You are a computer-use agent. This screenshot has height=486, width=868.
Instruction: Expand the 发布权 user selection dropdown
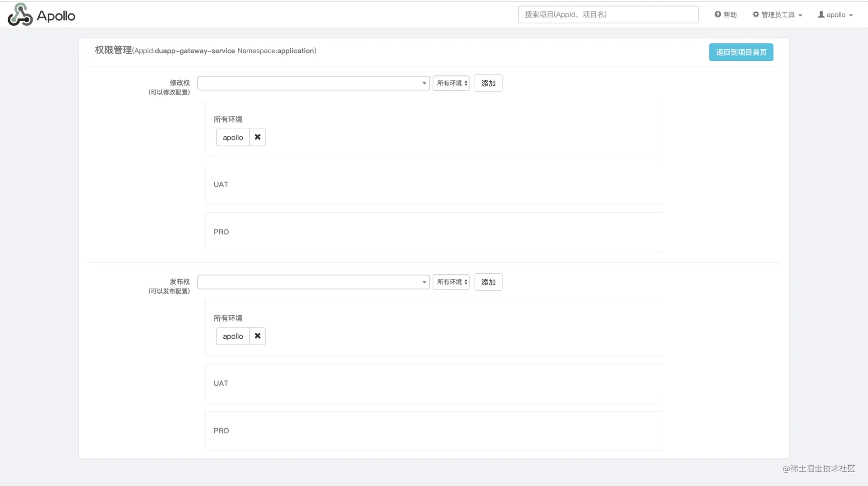(314, 282)
